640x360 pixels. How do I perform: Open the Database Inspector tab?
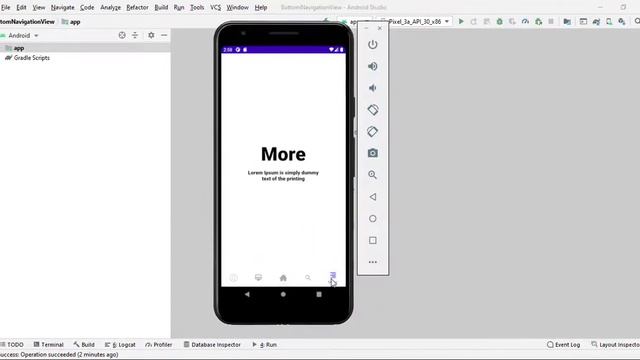tap(212, 345)
